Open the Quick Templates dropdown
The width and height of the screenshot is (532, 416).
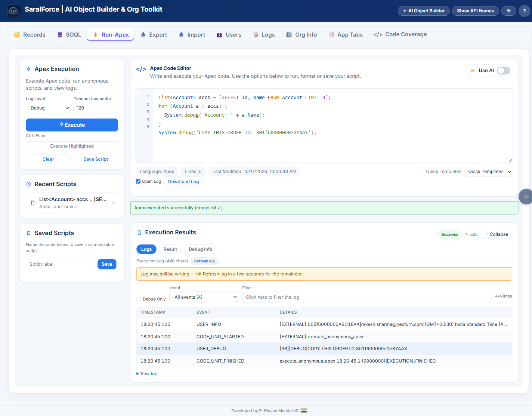pyautogui.click(x=488, y=172)
